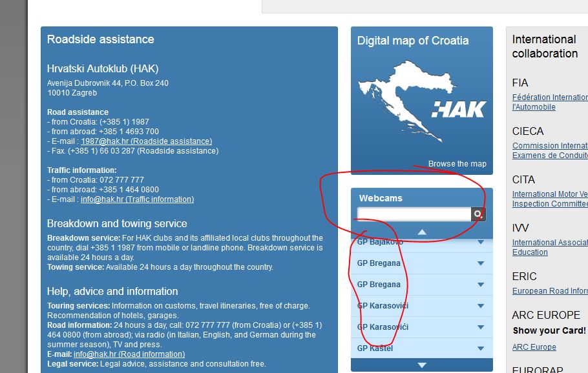
Task: Click the HAK Croatia map image
Action: [x=421, y=101]
